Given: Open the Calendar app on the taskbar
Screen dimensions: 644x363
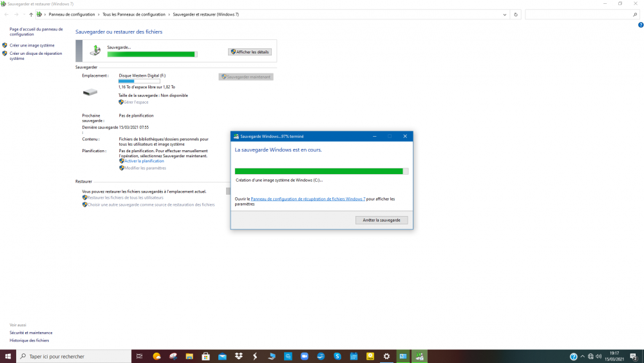Looking at the screenshot, I should 354,357.
